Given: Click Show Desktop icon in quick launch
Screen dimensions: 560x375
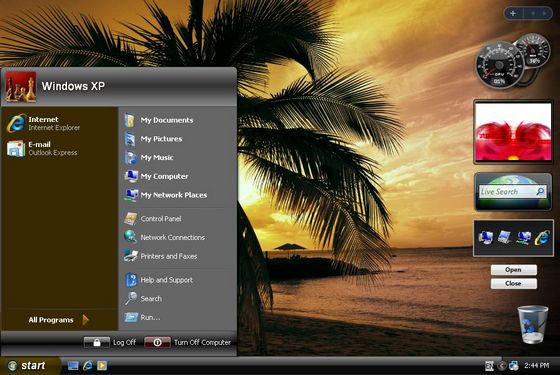Looking at the screenshot, I should (73, 365).
